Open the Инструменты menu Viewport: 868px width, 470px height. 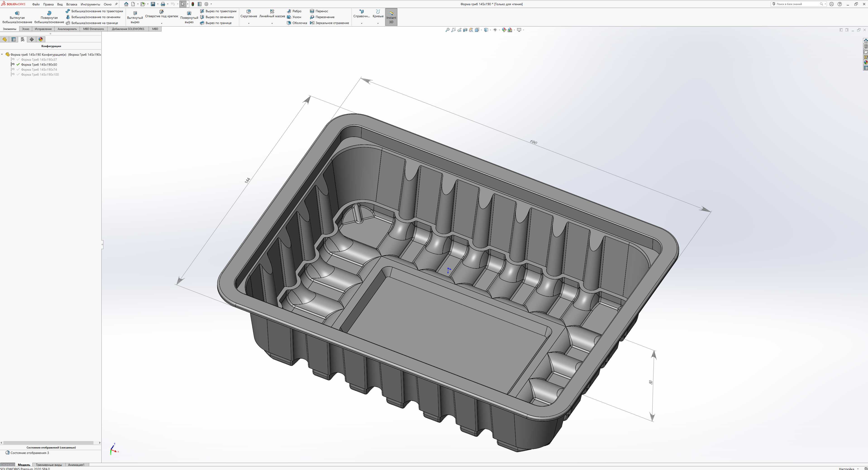90,4
